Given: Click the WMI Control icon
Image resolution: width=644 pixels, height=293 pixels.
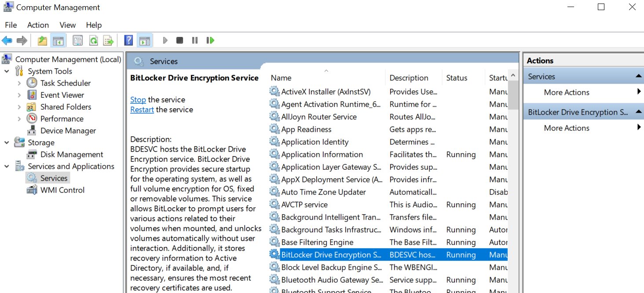Looking at the screenshot, I should [x=32, y=190].
